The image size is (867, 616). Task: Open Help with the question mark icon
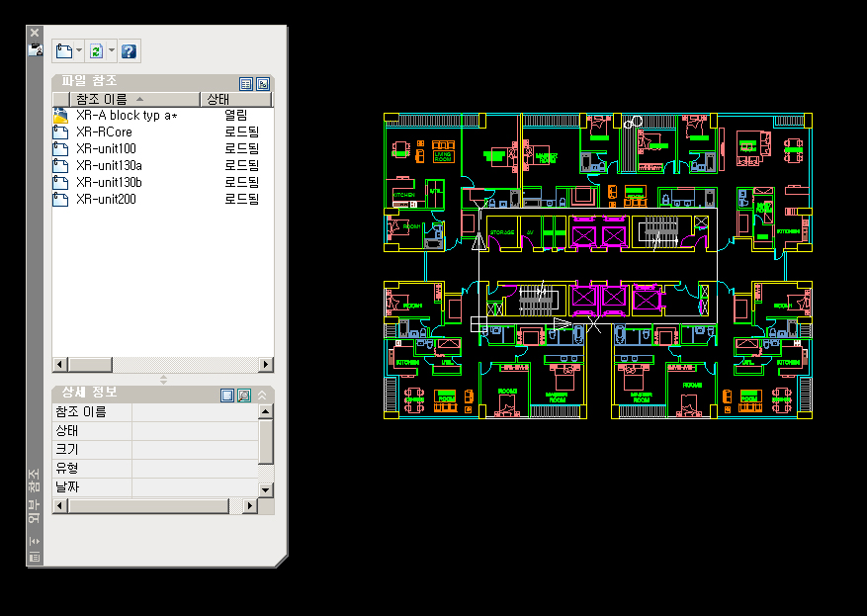(129, 50)
